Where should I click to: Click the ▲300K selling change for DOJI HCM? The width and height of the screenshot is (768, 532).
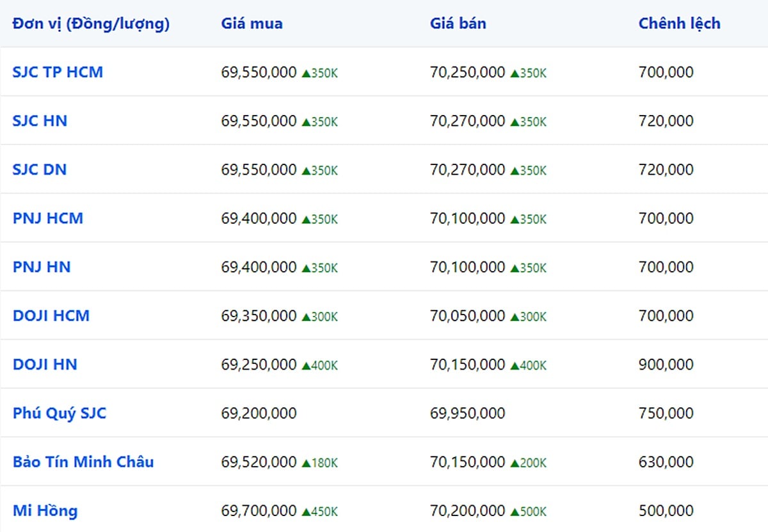[529, 317]
